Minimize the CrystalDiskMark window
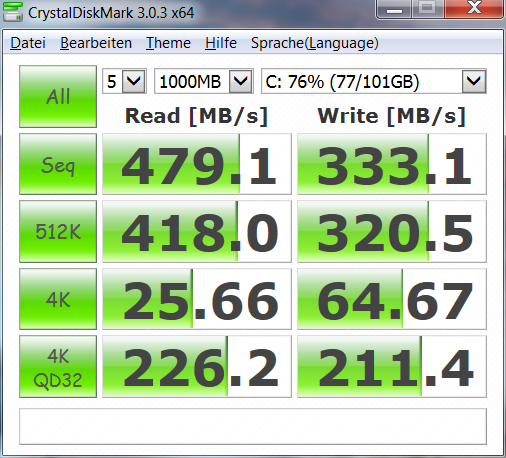Screen dimensions: 506x458 [394, 9]
